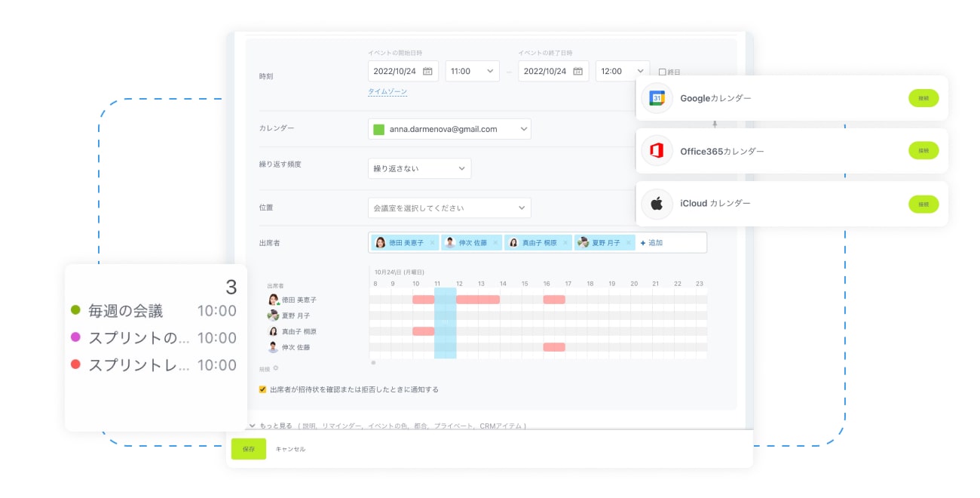Click the iCloud Apple logo icon
The width and height of the screenshot is (980, 498).
657,204
